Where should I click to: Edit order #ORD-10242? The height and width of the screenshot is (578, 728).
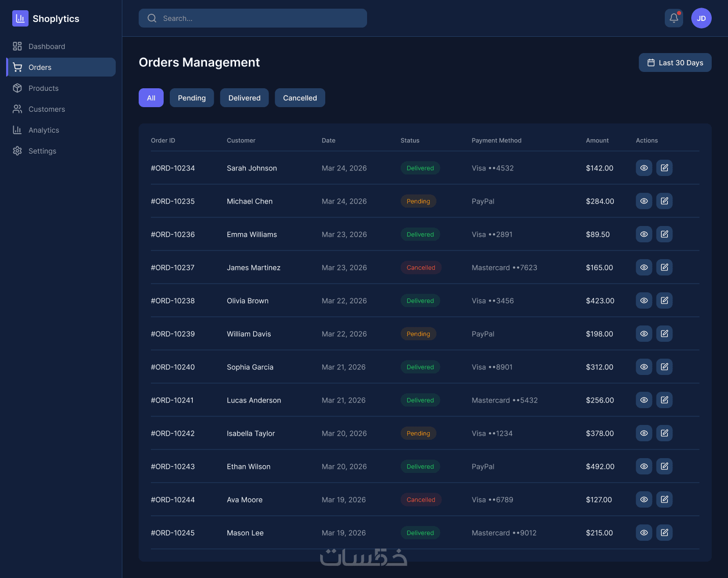(x=664, y=433)
